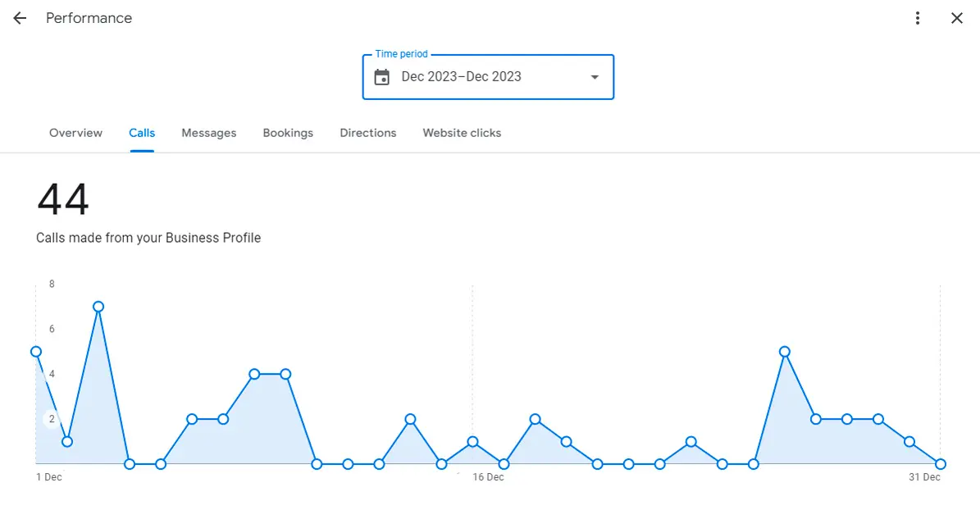Click the late-December peak point at 5 calls

point(785,352)
